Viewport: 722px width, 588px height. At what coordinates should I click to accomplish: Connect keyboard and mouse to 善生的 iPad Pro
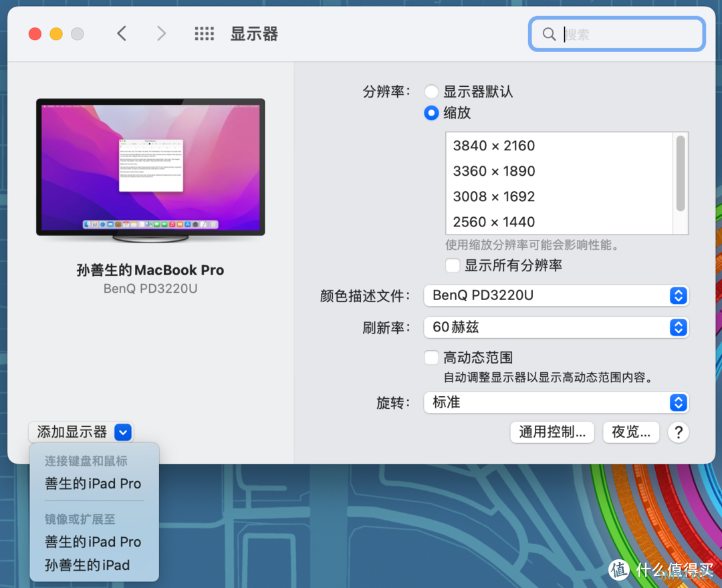pos(94,484)
